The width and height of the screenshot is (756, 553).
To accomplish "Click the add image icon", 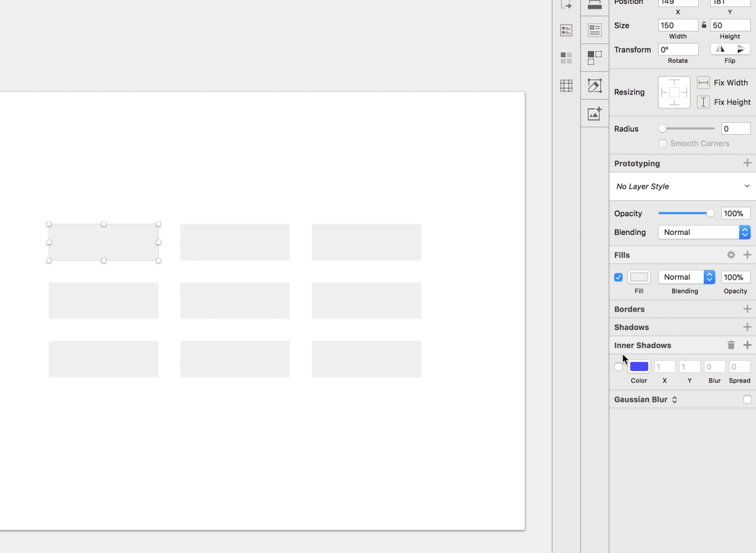I will (595, 113).
